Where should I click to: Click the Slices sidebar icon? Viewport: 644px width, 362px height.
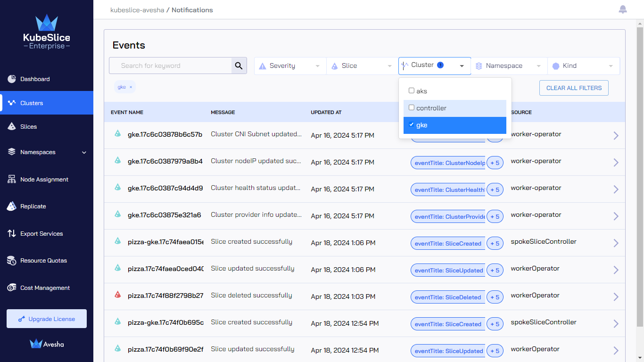point(12,126)
